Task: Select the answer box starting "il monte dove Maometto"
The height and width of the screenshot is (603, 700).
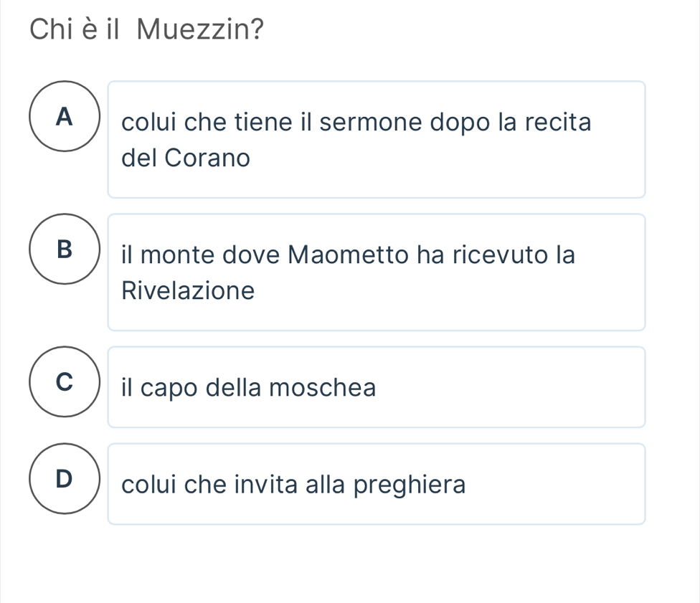Action: pyautogui.click(x=377, y=272)
